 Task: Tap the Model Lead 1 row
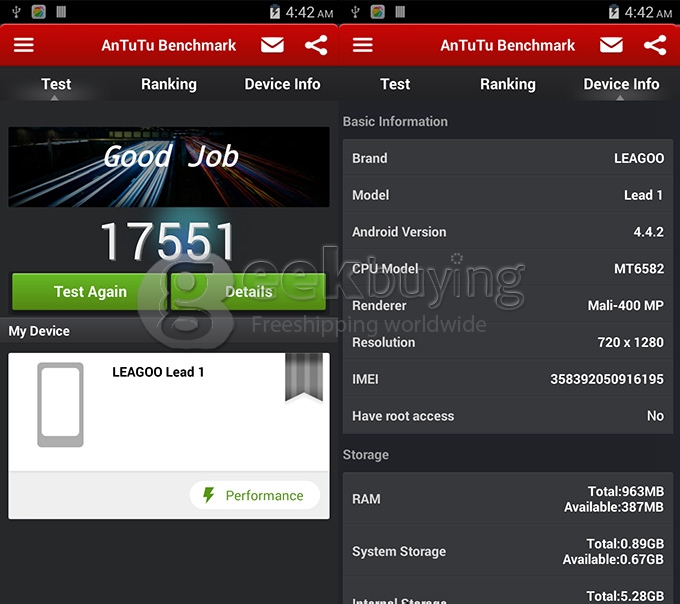(x=508, y=195)
